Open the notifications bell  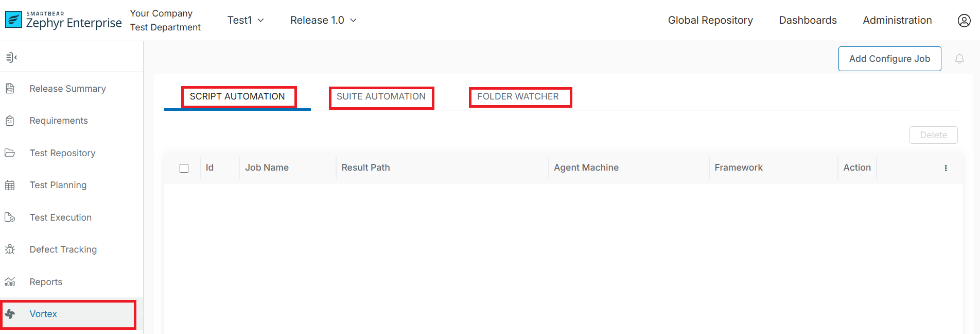[x=959, y=59]
